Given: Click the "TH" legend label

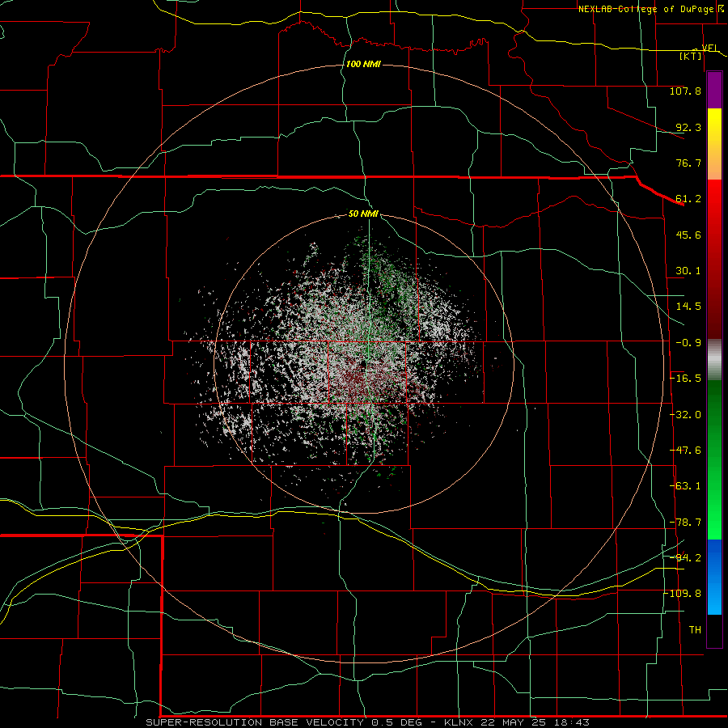Looking at the screenshot, I should [x=695, y=630].
